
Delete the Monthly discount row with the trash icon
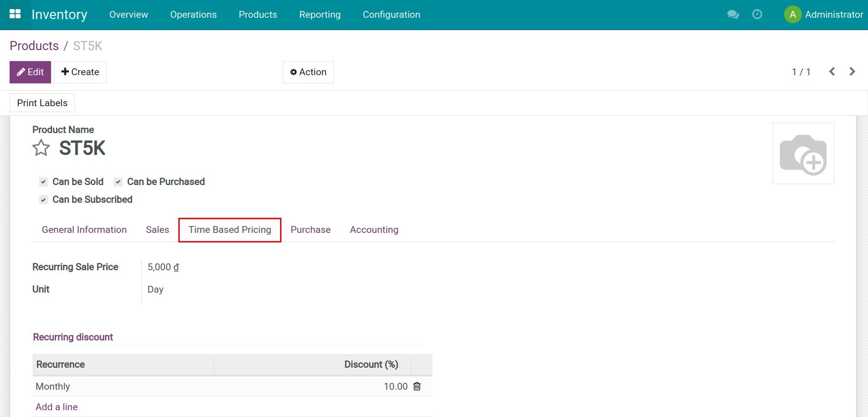click(x=416, y=386)
